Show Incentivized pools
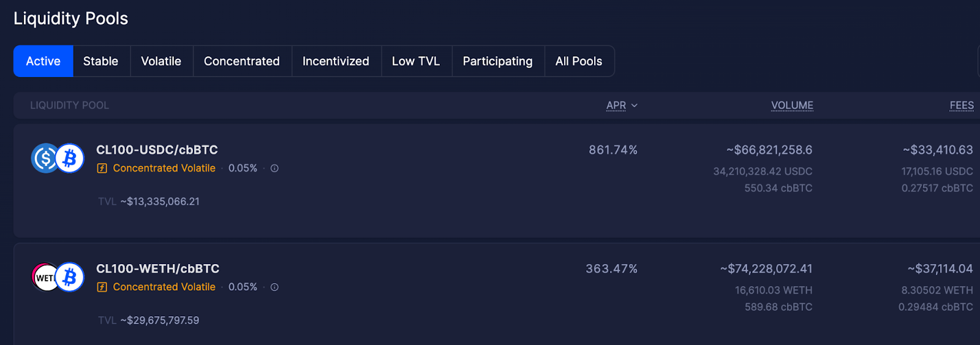 click(336, 61)
